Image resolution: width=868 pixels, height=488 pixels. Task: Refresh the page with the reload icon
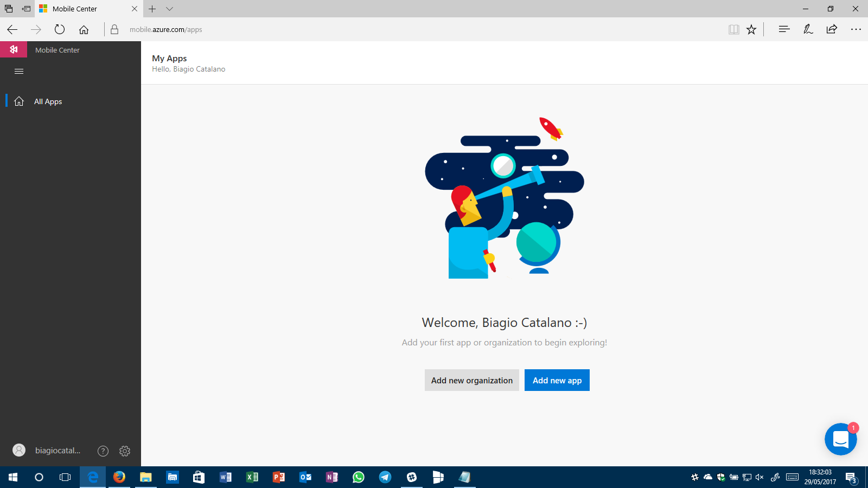(x=60, y=29)
